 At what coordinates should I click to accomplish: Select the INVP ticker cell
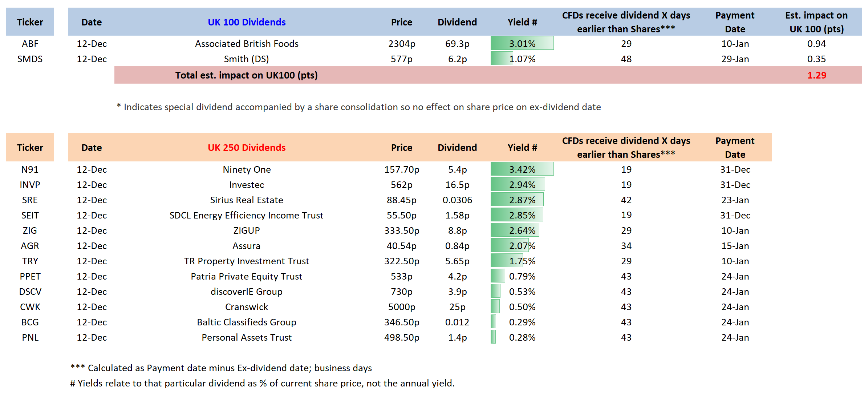coord(30,185)
